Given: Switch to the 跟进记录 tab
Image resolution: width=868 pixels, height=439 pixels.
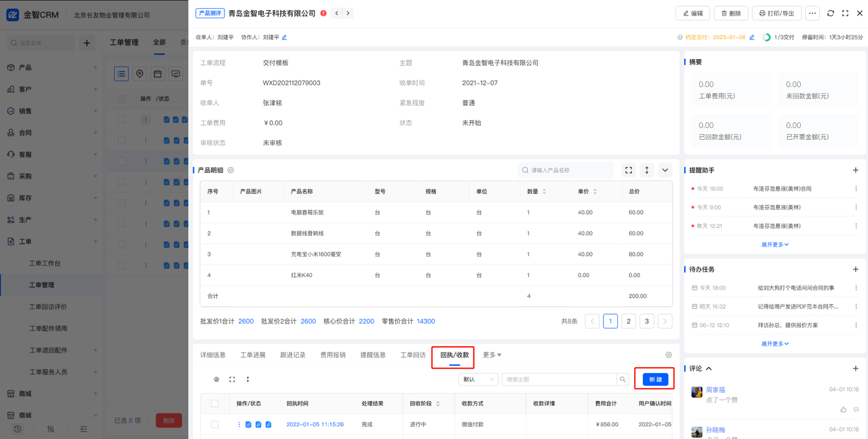Looking at the screenshot, I should point(293,355).
